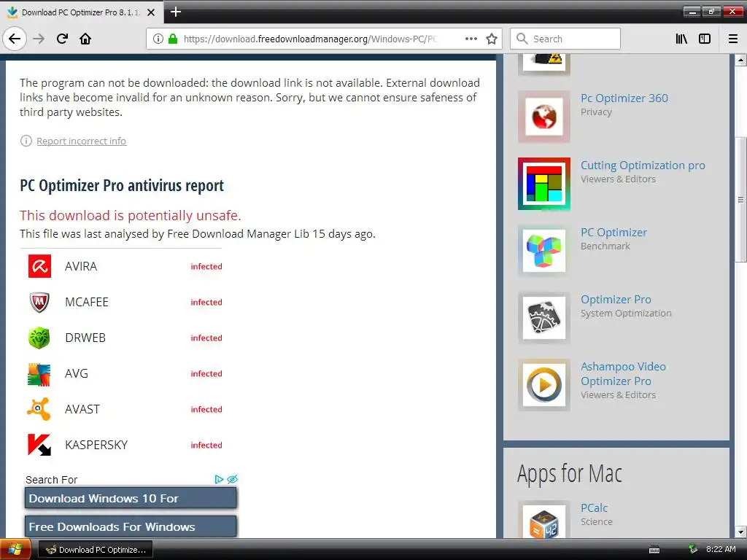Open a new browser tab

(x=176, y=12)
